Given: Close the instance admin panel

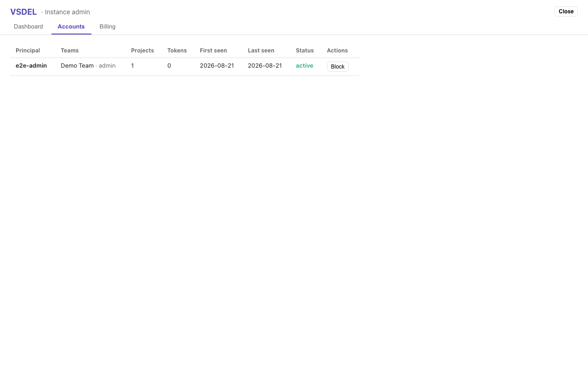Looking at the screenshot, I should point(566,11).
